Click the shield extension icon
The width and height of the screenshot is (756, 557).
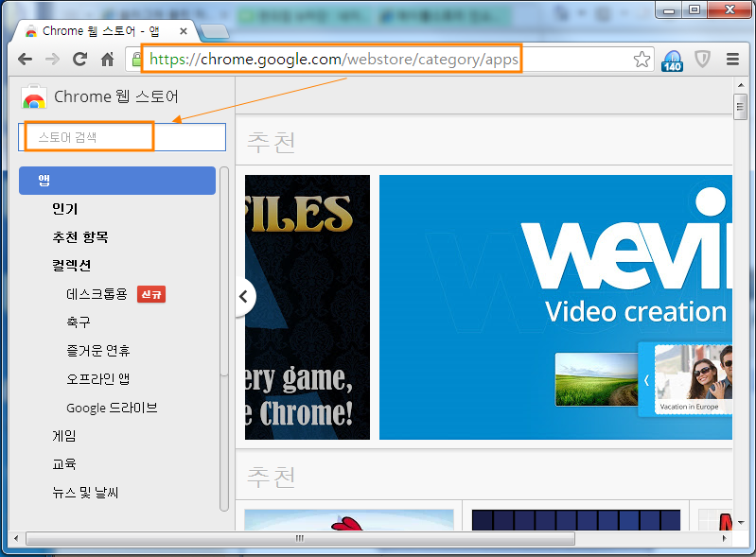(702, 60)
